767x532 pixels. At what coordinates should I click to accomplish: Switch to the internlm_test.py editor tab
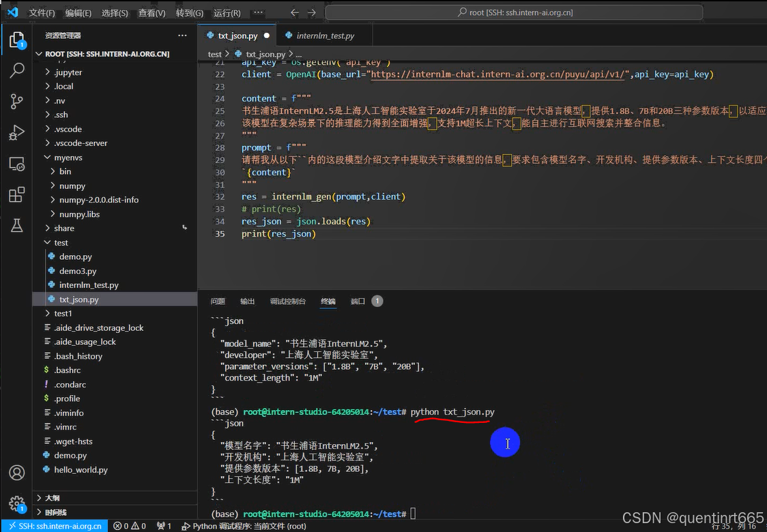[x=325, y=35]
